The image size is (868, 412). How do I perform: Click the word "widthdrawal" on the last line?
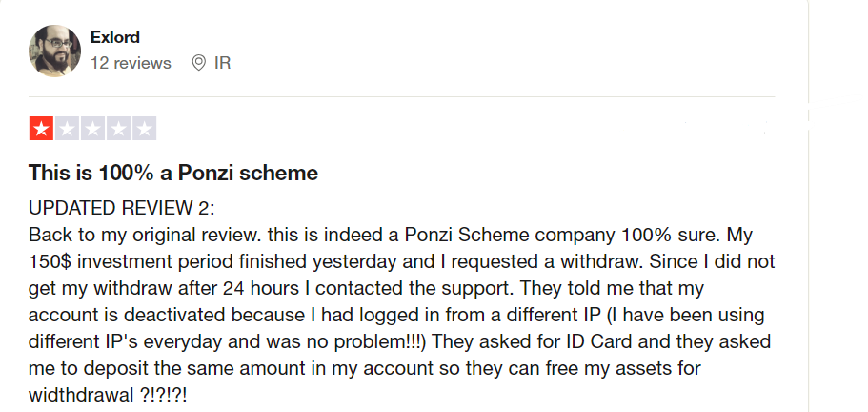click(x=82, y=395)
